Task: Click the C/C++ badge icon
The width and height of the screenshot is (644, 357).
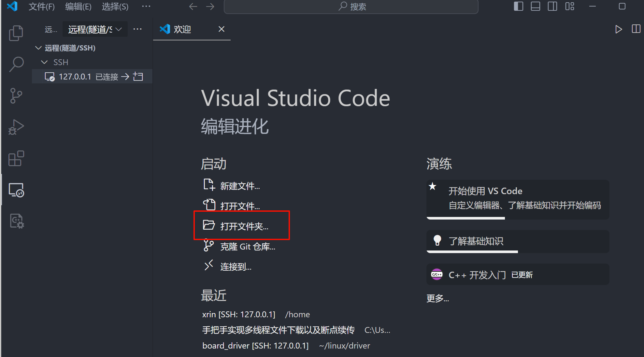Action: pos(437,275)
